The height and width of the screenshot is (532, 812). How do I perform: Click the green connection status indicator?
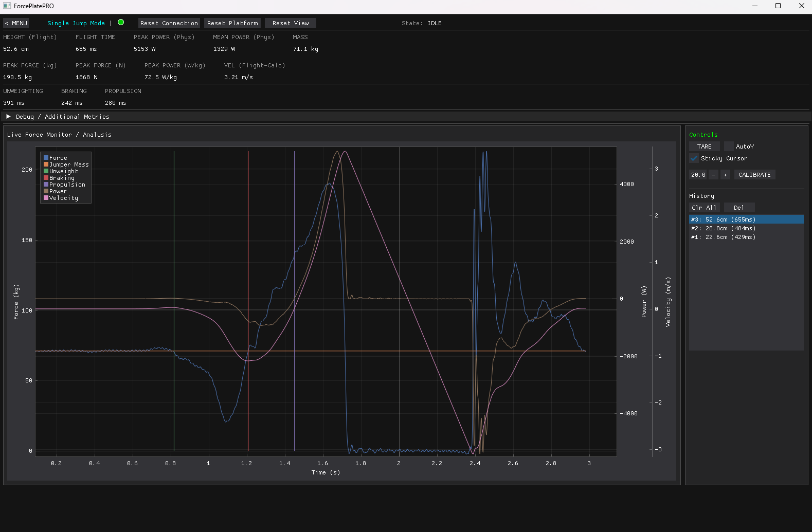[x=121, y=23]
